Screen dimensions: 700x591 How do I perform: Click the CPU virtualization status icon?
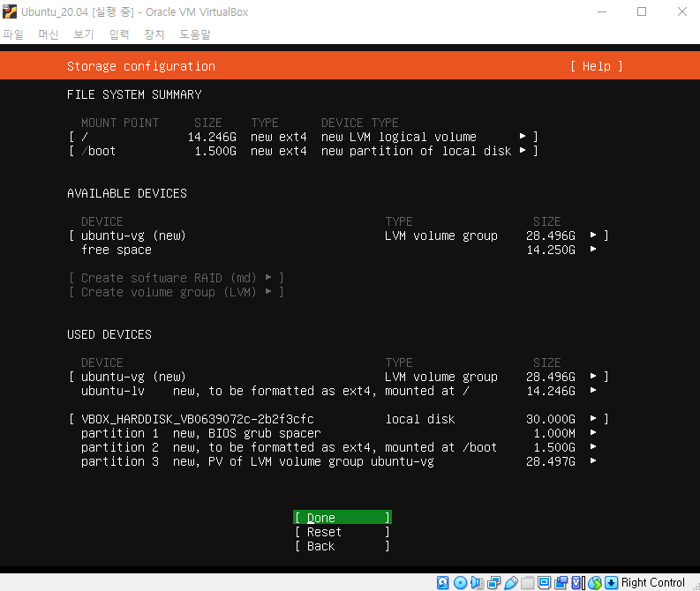pos(577,582)
